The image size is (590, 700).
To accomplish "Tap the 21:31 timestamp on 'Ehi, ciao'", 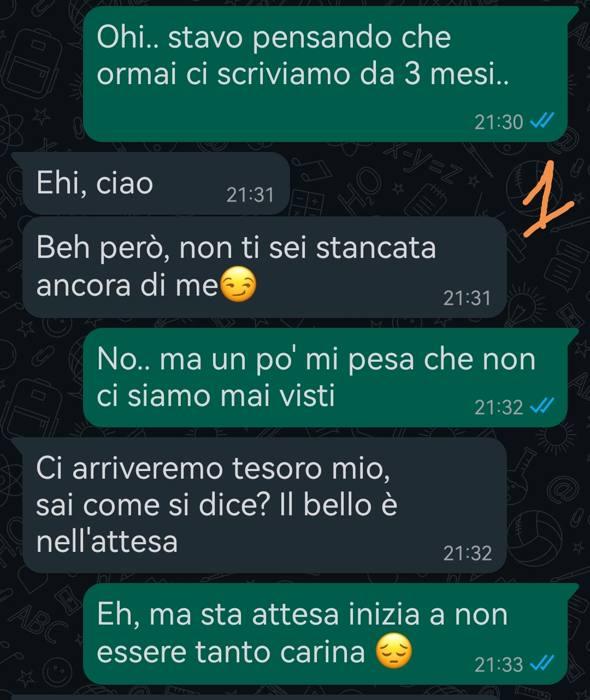I will tap(250, 195).
